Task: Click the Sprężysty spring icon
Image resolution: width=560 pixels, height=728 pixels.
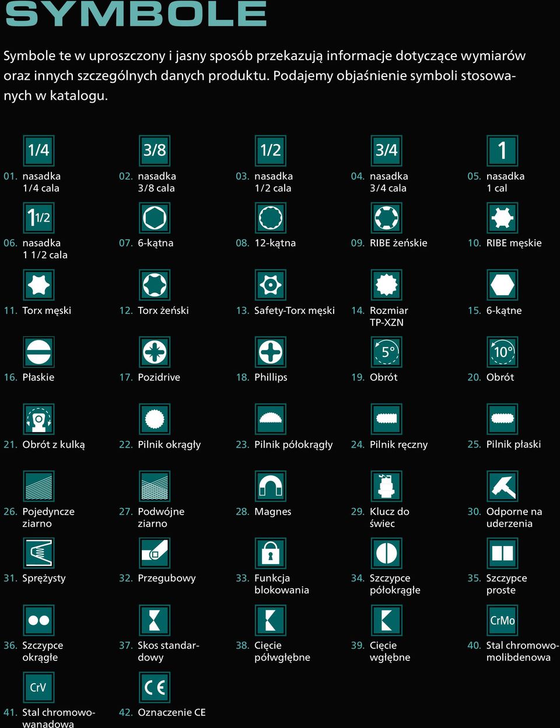Action: pyautogui.click(x=38, y=553)
